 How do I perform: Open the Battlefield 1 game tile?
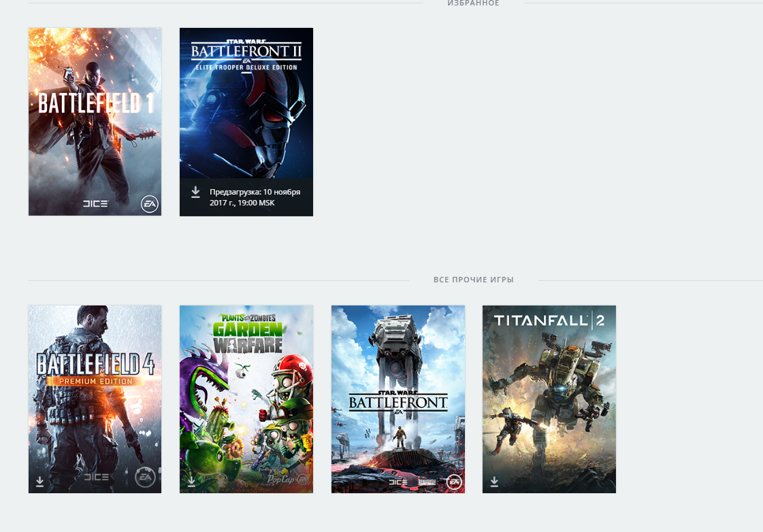click(95, 122)
